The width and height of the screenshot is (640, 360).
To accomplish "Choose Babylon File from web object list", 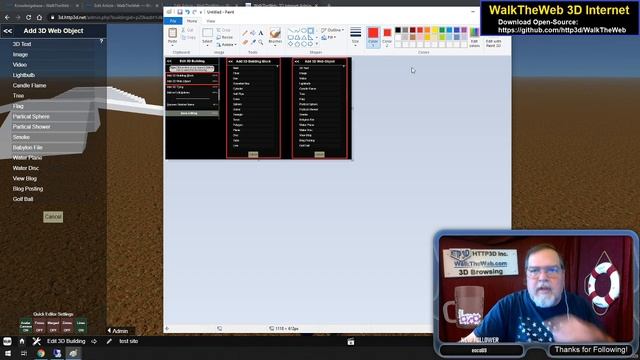I will [27, 147].
